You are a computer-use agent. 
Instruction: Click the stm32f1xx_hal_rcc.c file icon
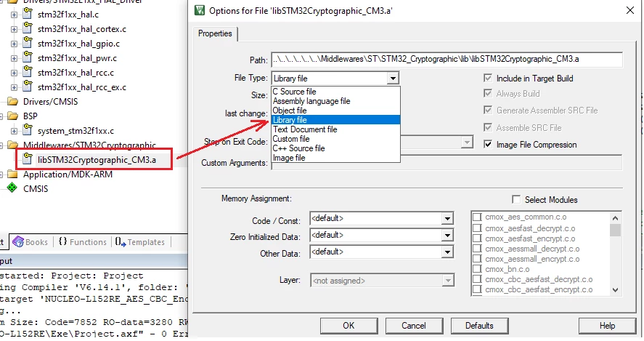[x=28, y=72]
